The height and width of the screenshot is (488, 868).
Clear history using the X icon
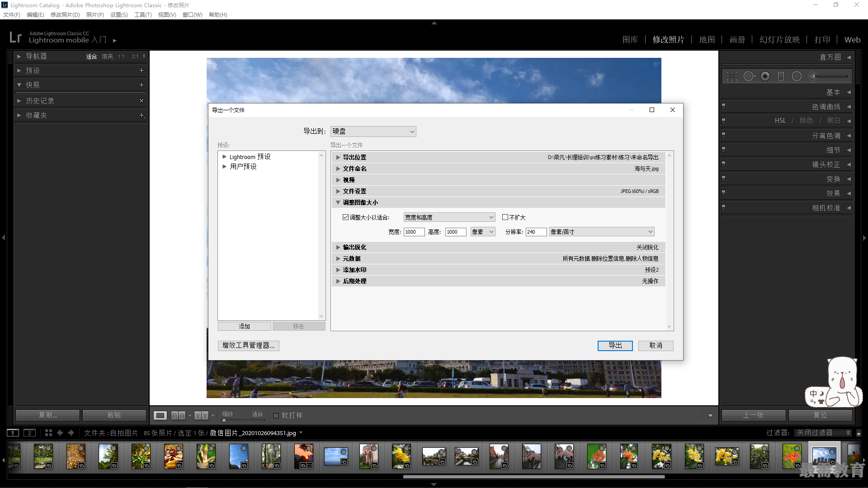pos(142,101)
